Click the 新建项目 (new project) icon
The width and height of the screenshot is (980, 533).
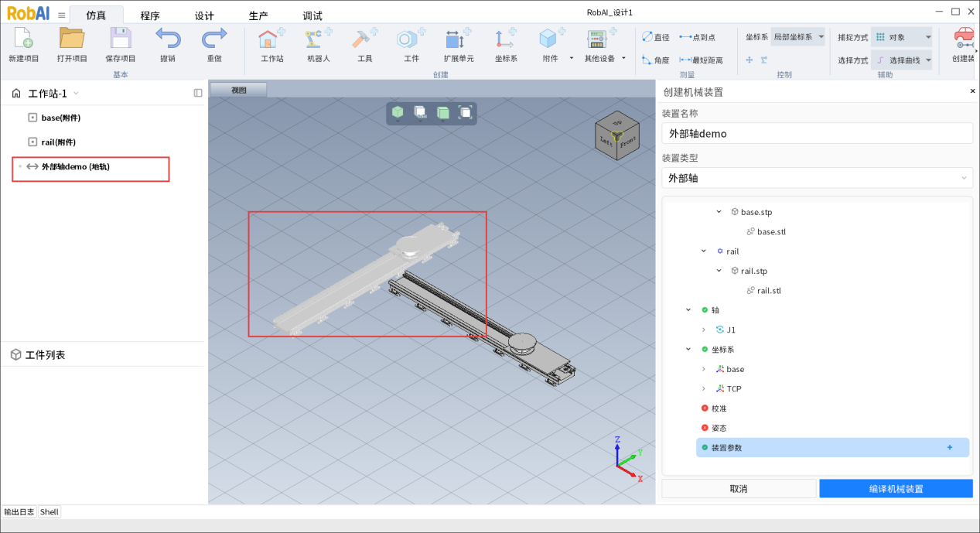[23, 39]
